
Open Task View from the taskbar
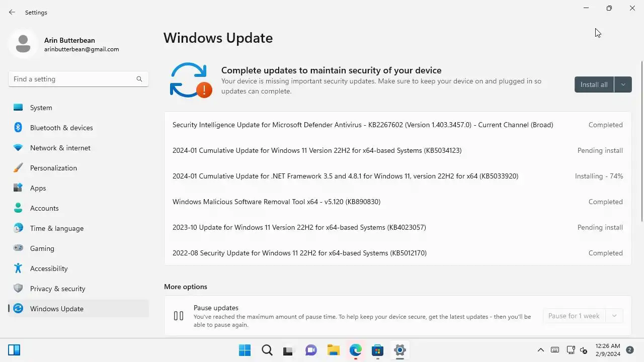tap(288, 350)
